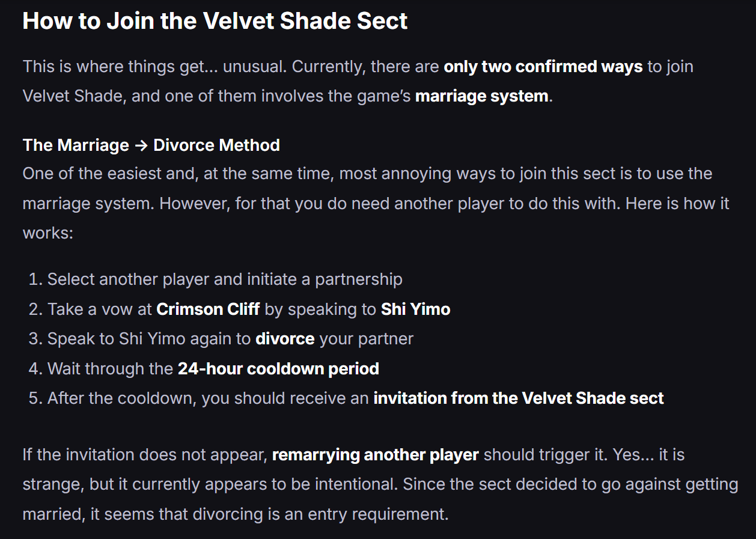Viewport: 756px width, 539px height.
Task: Click the text "If the invitation does not appear"
Action: click(144, 455)
